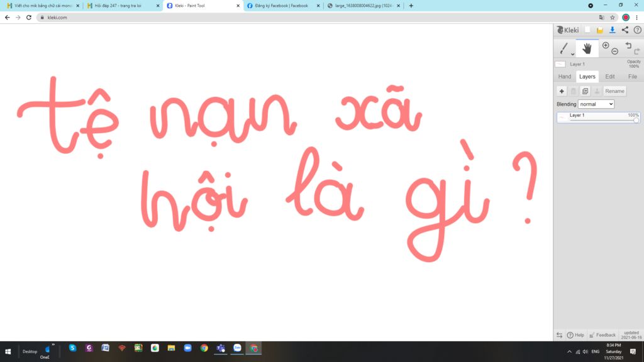The image size is (644, 362).
Task: Undo the last stroke
Action: 628,45
